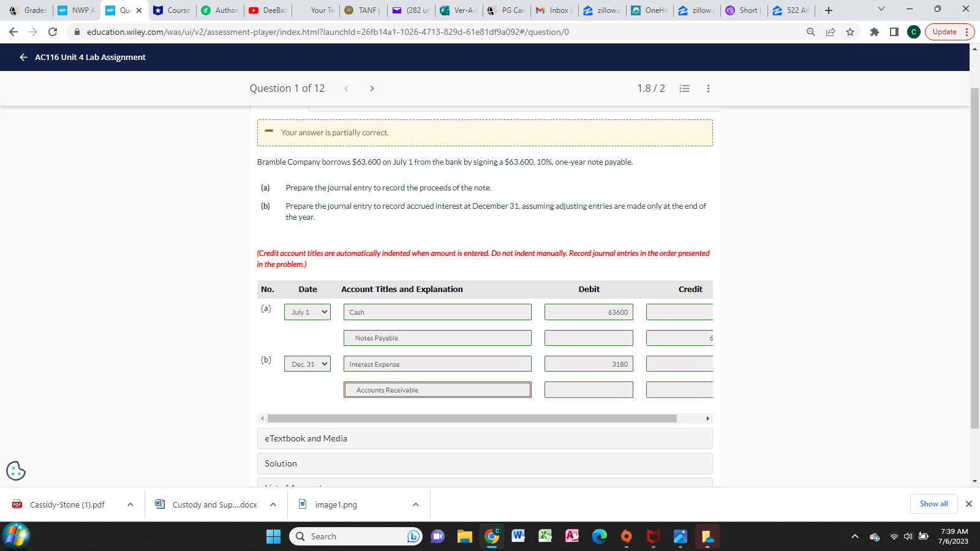Open Microsoft Excel from the taskbar
Screen dimensions: 980x551
point(545,536)
